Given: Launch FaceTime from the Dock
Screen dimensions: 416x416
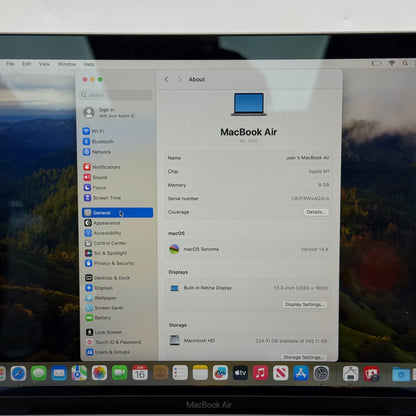Looking at the screenshot, I should point(119,373).
